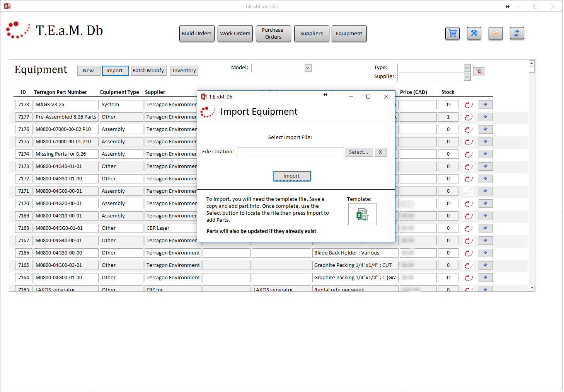Click the Equipment Type column header
This screenshot has height=392, width=564.
(x=119, y=92)
